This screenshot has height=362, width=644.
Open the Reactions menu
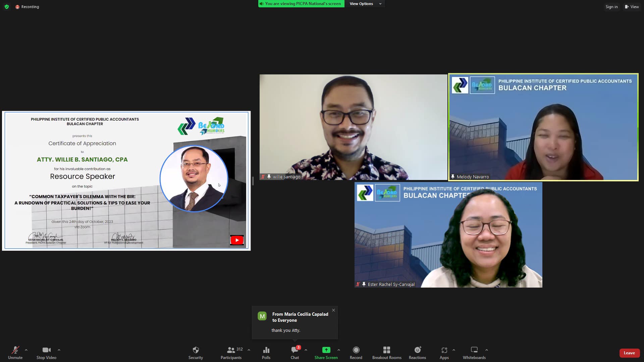click(417, 353)
